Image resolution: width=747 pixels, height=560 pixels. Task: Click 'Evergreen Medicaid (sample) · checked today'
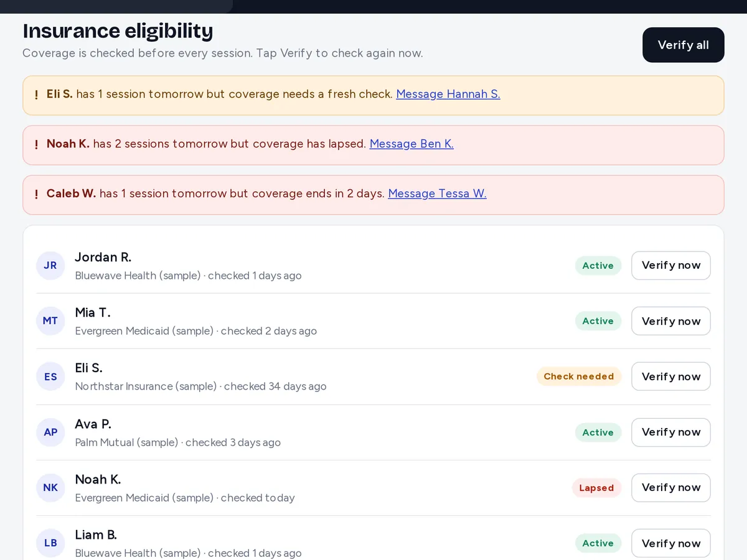coord(185,498)
